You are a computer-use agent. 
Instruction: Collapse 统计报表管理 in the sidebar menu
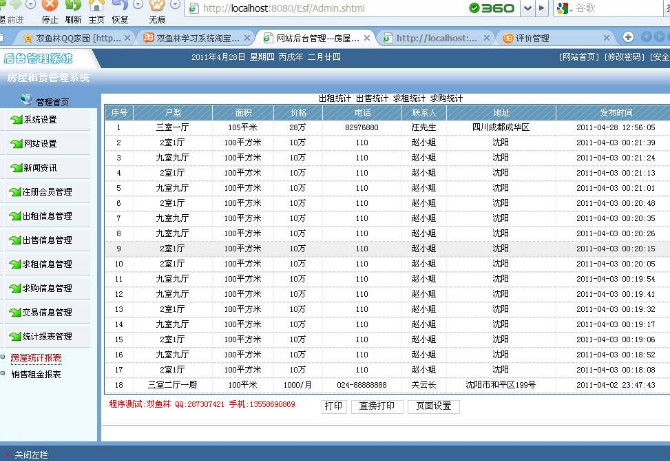[47, 336]
